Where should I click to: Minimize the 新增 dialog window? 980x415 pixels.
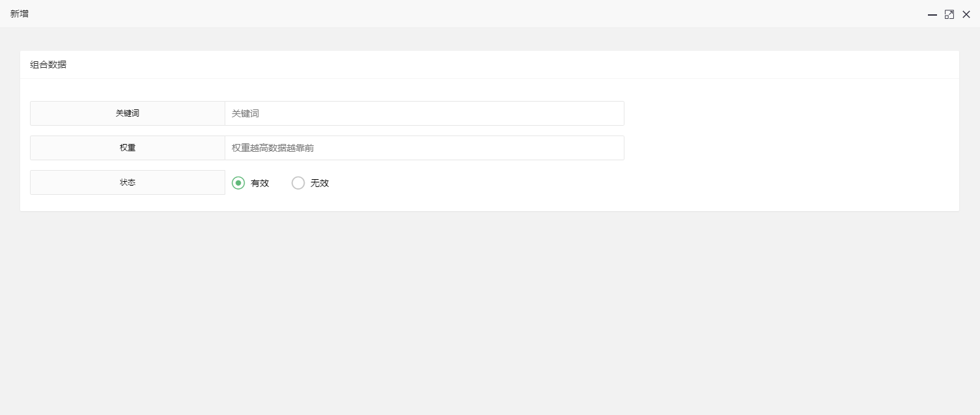(x=932, y=14)
